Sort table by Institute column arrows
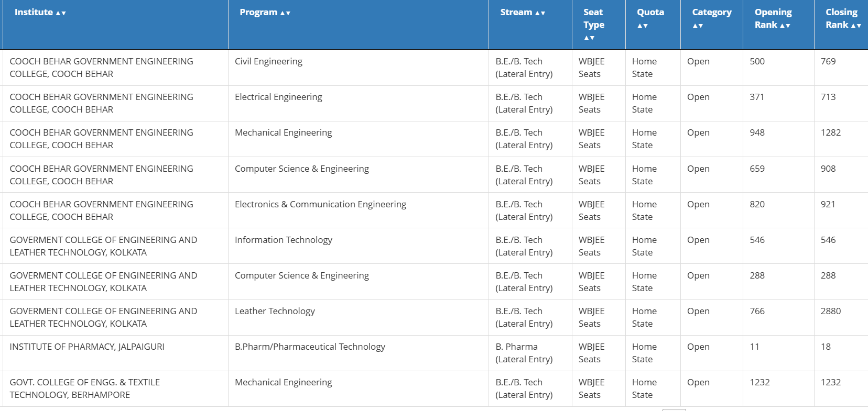This screenshot has width=868, height=411. (61, 13)
